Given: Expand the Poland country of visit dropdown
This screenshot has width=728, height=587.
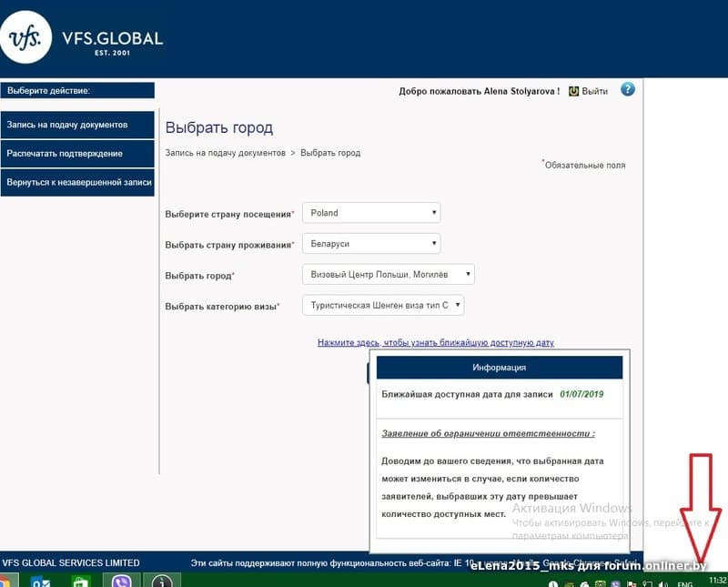Looking at the screenshot, I should [371, 213].
